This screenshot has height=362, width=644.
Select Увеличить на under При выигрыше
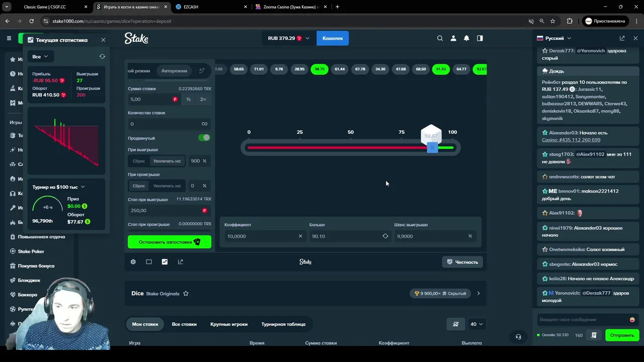coord(167,161)
